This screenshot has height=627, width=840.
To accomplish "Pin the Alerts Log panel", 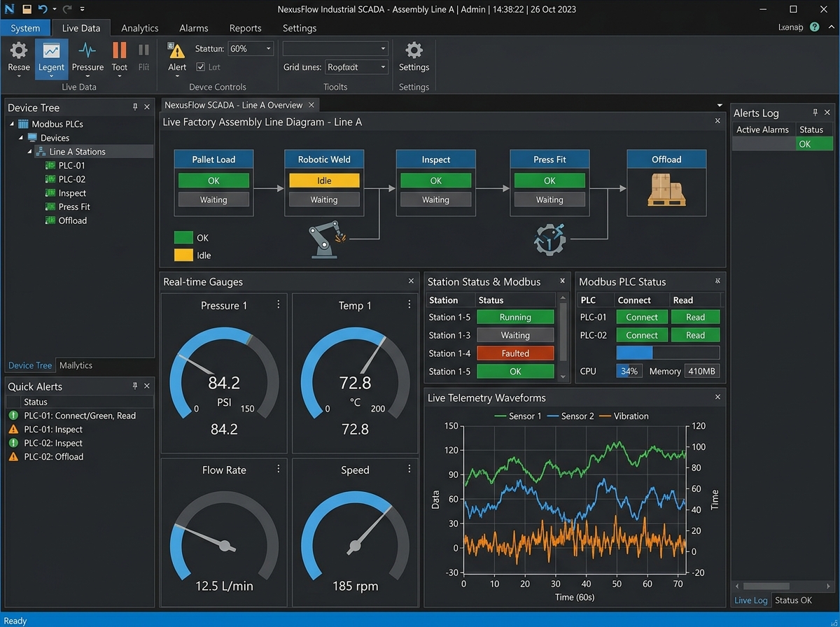I will 815,112.
